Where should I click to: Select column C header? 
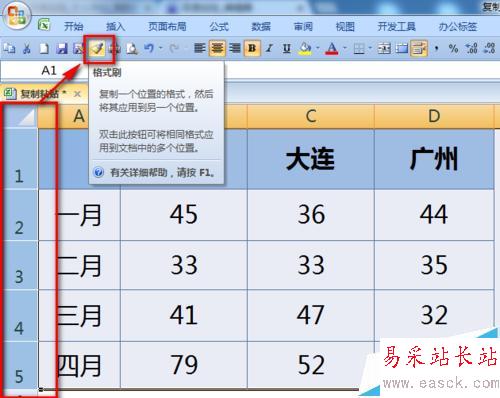pyautogui.click(x=311, y=116)
